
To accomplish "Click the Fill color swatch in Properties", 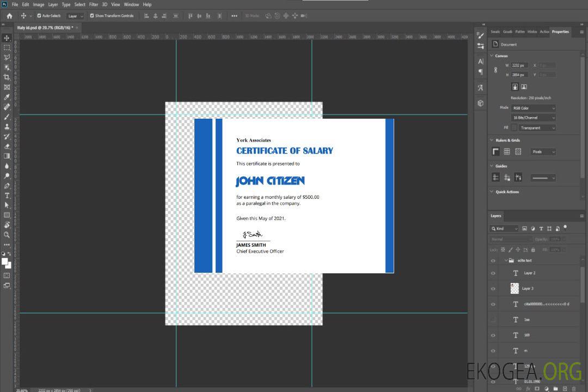I will point(514,127).
